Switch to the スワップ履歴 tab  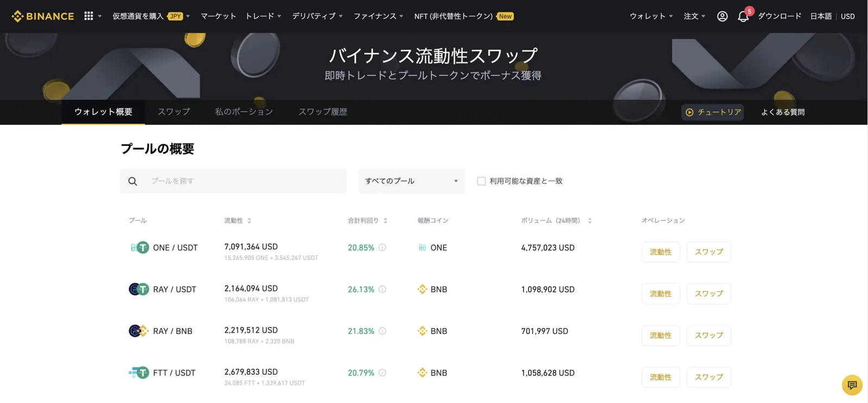(323, 112)
